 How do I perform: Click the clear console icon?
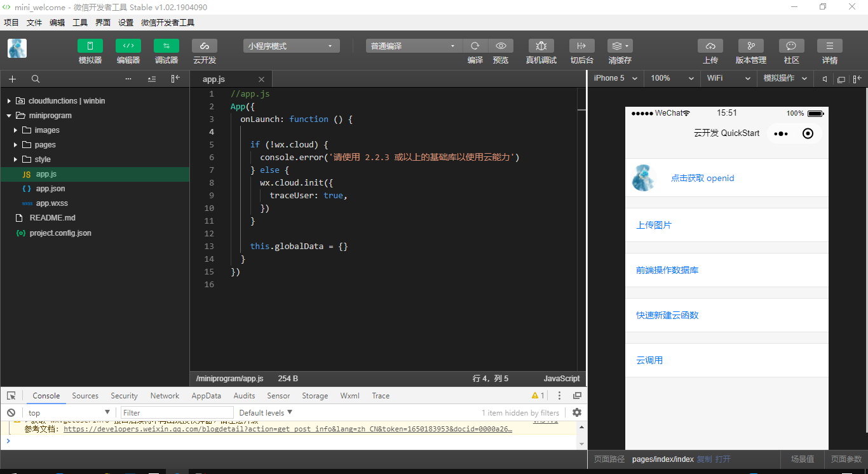pyautogui.click(x=11, y=413)
